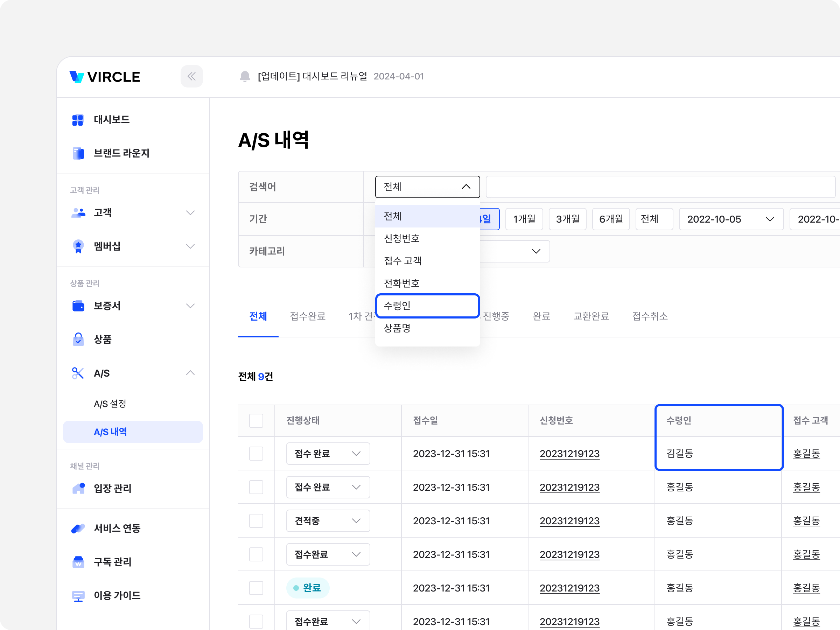Collapse sidebar with double-chevron icon
Image resolution: width=840 pixels, height=630 pixels.
tap(191, 76)
